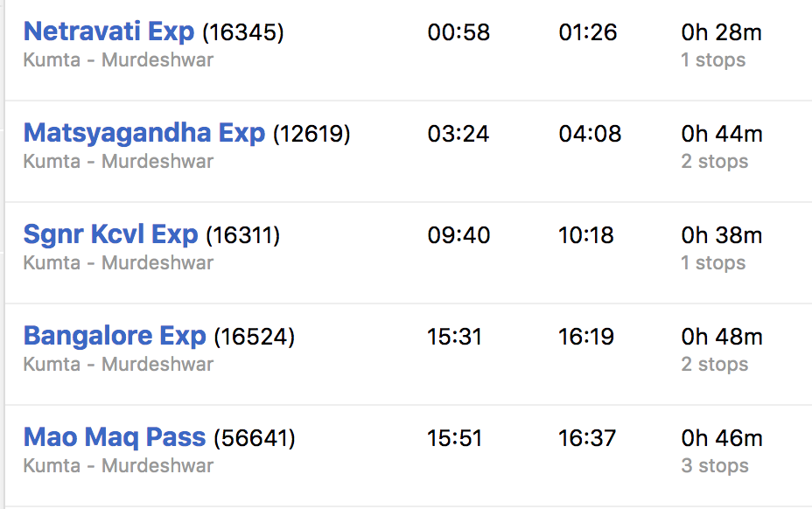Click train number 12619

[x=311, y=135]
